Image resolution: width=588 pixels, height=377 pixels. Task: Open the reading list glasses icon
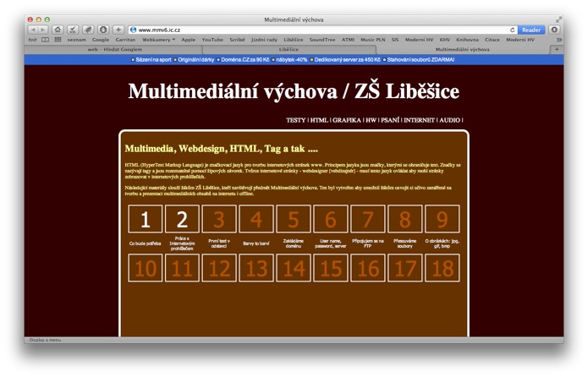33,39
